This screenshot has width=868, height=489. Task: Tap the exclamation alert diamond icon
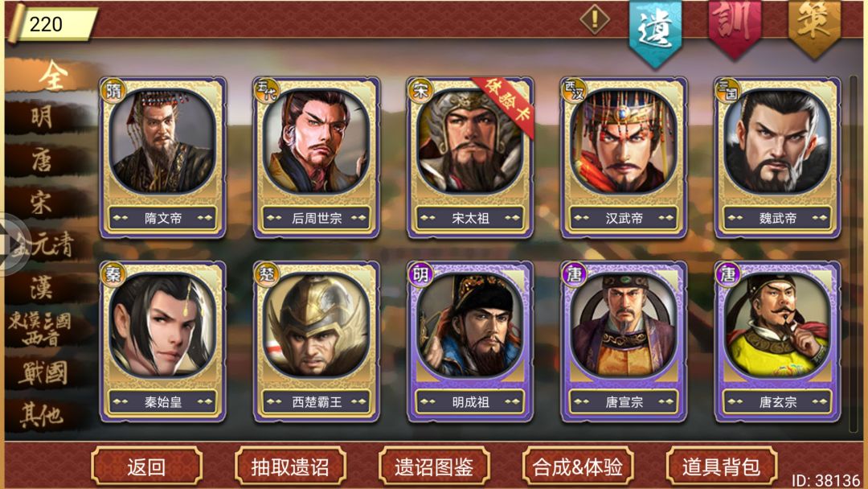pos(595,19)
